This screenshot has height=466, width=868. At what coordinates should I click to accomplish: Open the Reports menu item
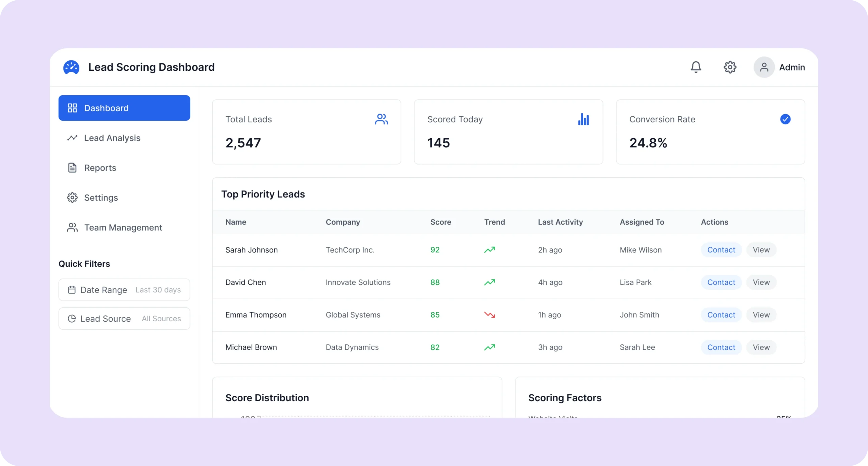[100, 168]
